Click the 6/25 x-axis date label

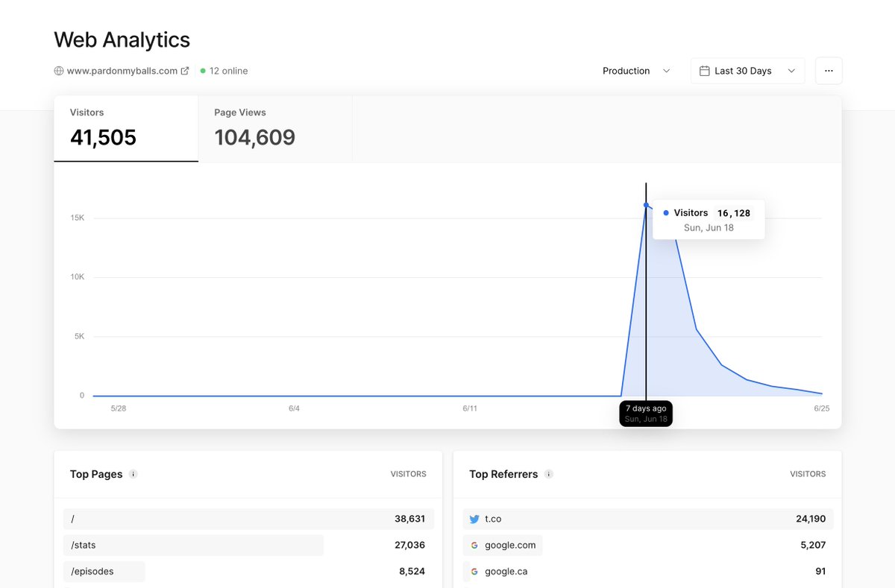pos(821,408)
